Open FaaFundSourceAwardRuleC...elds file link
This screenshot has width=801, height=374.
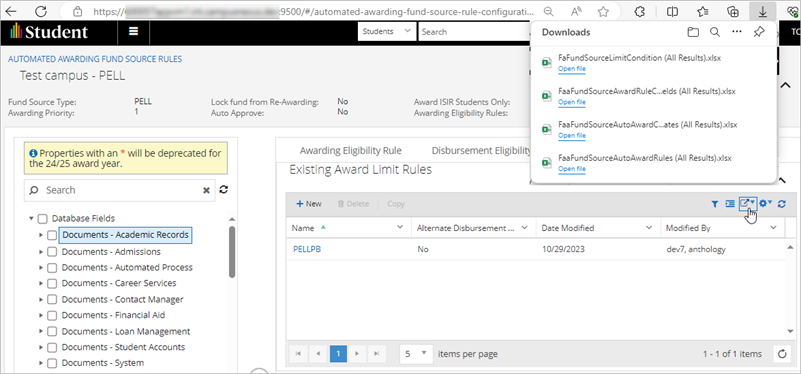pos(572,102)
